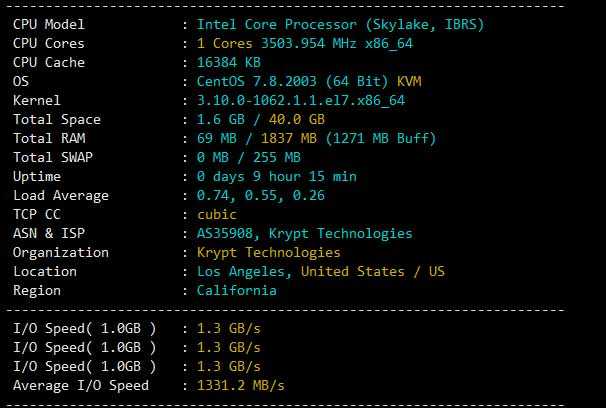Click the cubic TCP CC value

(217, 214)
